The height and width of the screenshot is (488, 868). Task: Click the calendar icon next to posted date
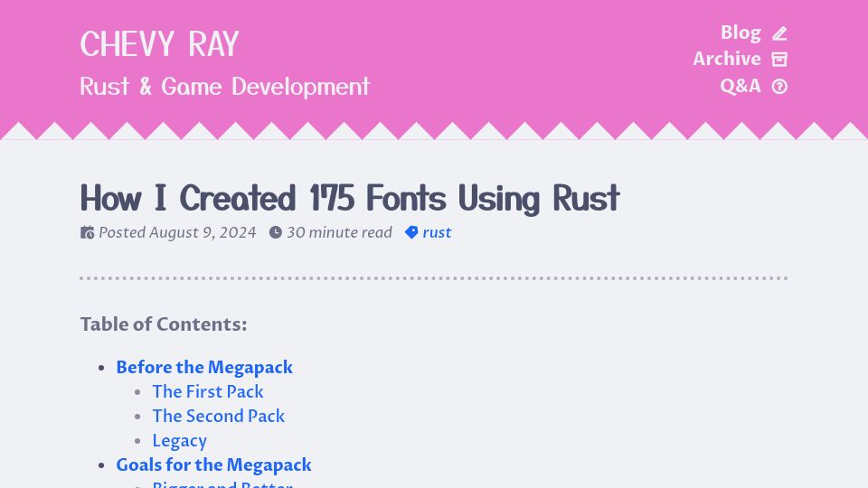(87, 232)
